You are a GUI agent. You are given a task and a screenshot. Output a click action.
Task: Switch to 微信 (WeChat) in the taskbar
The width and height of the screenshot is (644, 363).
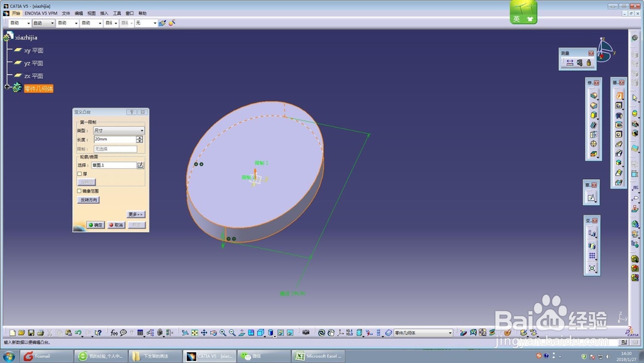tap(263, 356)
